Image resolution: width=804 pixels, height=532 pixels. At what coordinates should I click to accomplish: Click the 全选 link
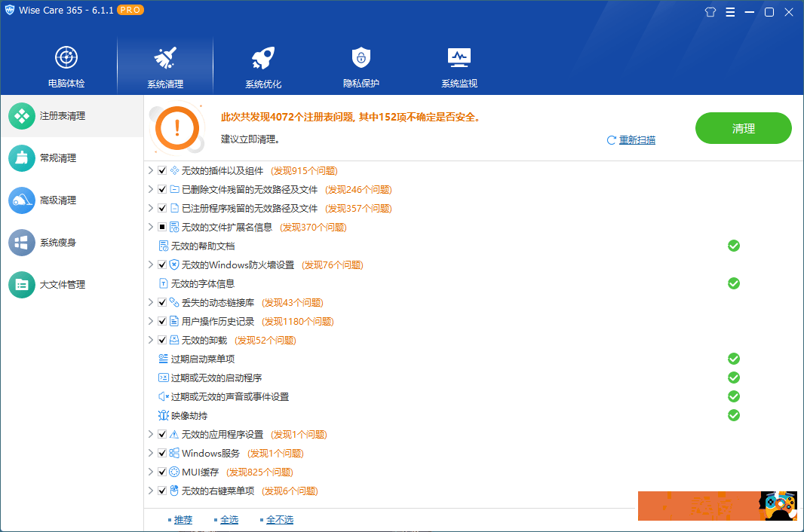click(229, 520)
